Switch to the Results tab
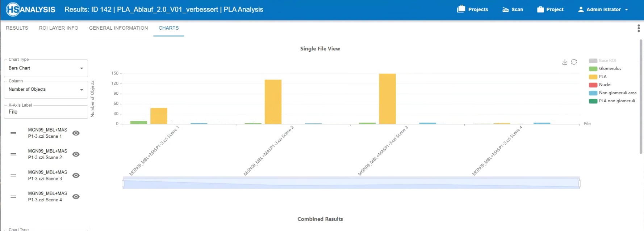 click(x=17, y=28)
